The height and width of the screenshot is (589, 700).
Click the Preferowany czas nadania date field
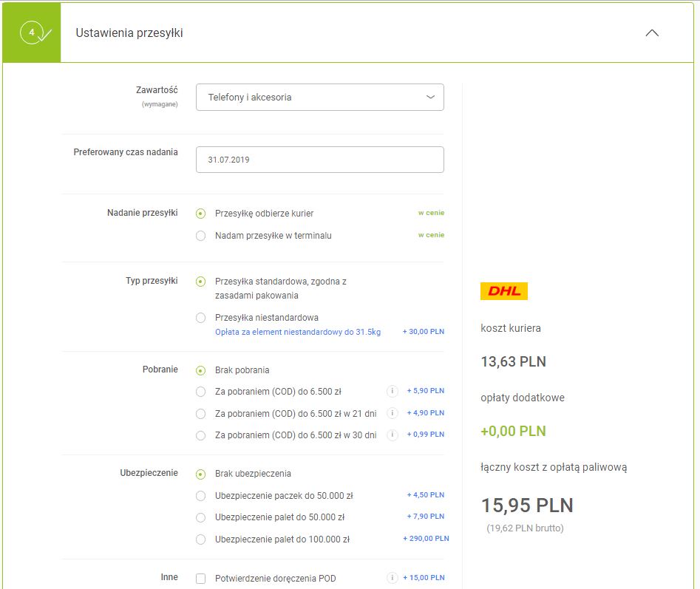click(x=319, y=160)
